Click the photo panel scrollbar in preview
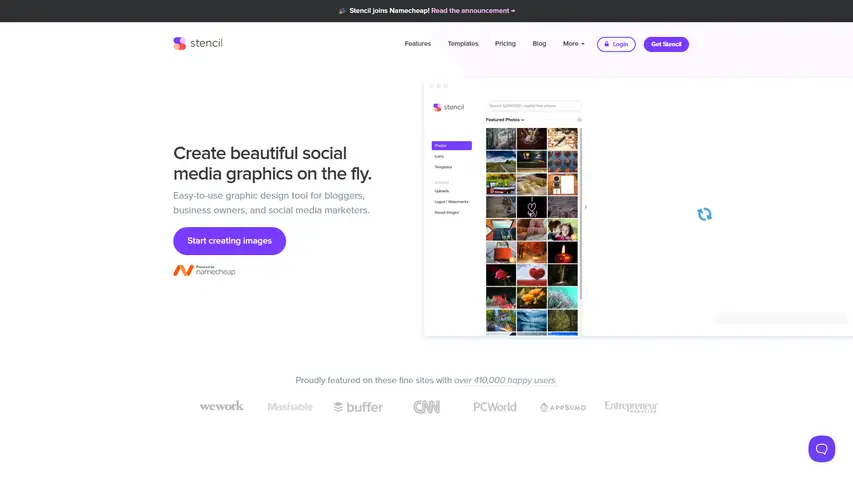This screenshot has width=853, height=480. point(580,213)
